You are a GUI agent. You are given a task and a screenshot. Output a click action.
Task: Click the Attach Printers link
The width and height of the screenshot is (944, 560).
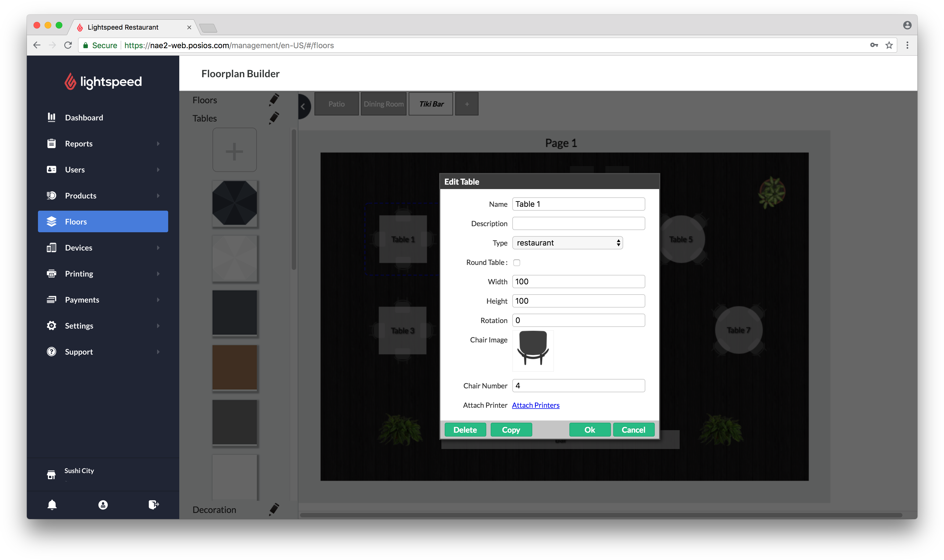coord(535,405)
